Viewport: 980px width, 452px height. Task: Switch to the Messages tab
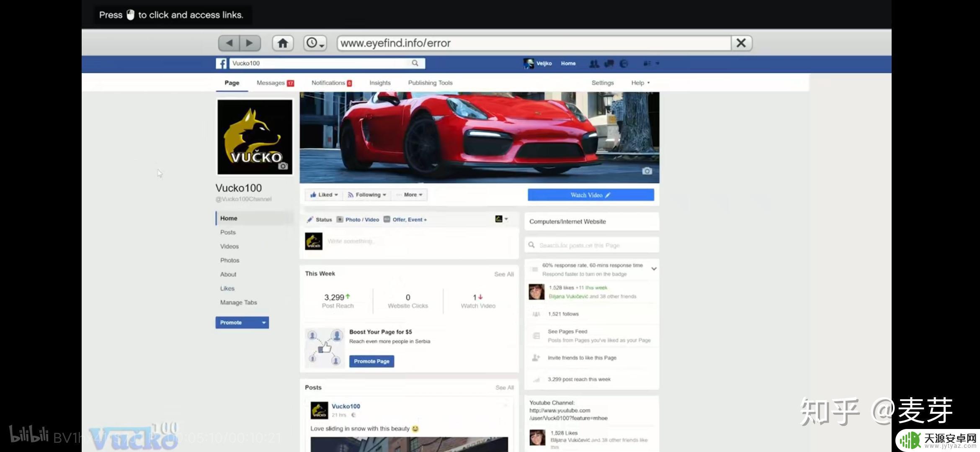pos(275,83)
